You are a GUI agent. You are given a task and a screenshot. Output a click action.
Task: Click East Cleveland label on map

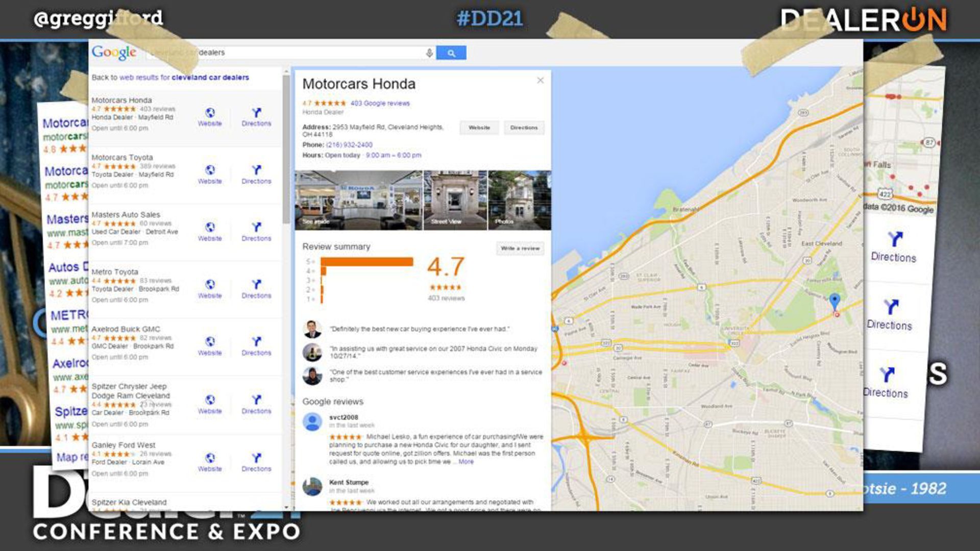pos(821,243)
